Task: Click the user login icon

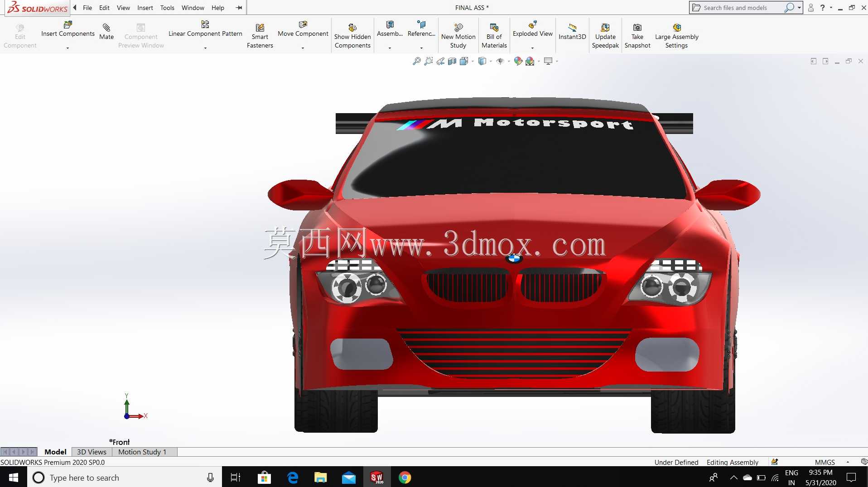Action: 811,8
